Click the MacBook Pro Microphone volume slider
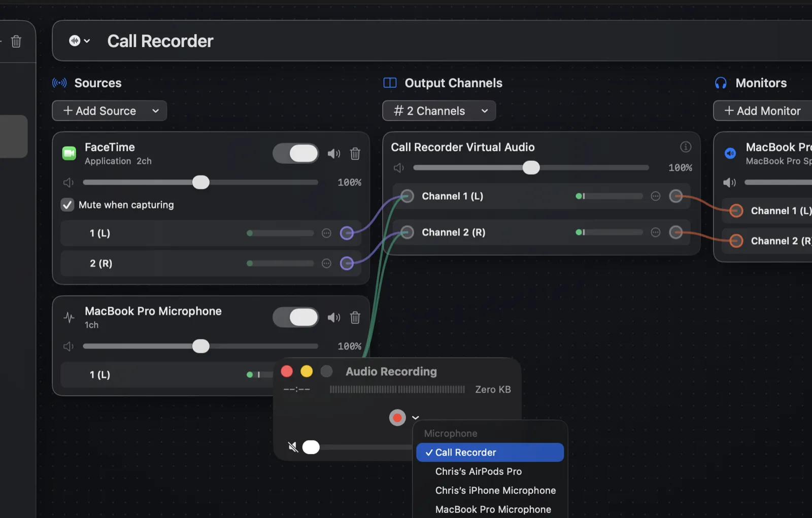 coord(200,346)
